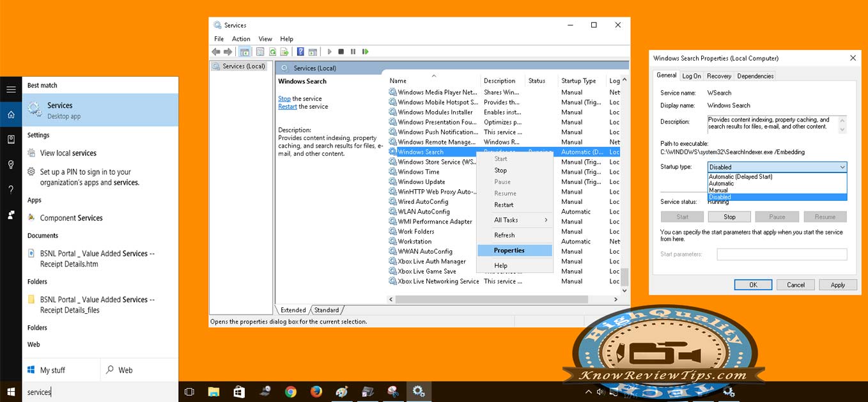This screenshot has width=868, height=402.
Task: Open the Action menu
Action: (x=241, y=38)
